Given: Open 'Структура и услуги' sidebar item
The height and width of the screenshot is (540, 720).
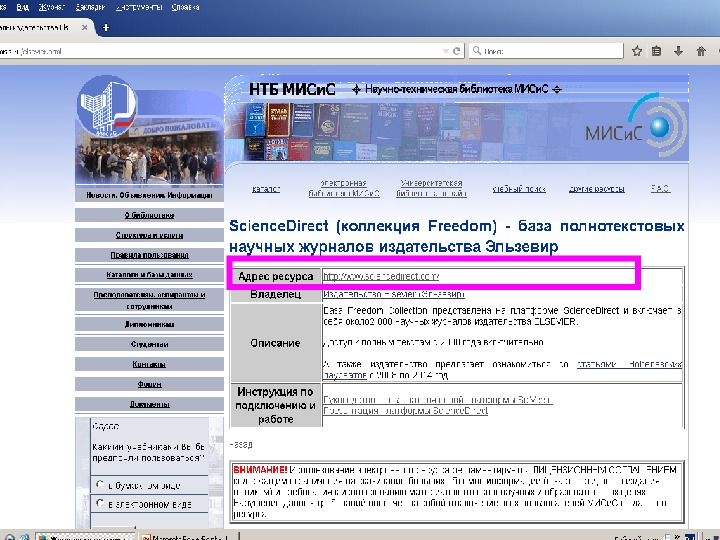Looking at the screenshot, I should point(149,235).
